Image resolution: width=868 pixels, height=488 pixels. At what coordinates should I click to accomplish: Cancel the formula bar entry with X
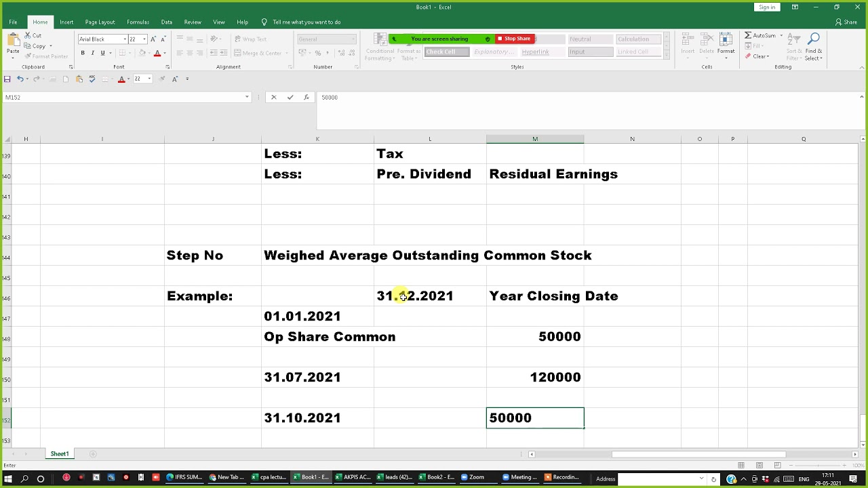point(273,97)
